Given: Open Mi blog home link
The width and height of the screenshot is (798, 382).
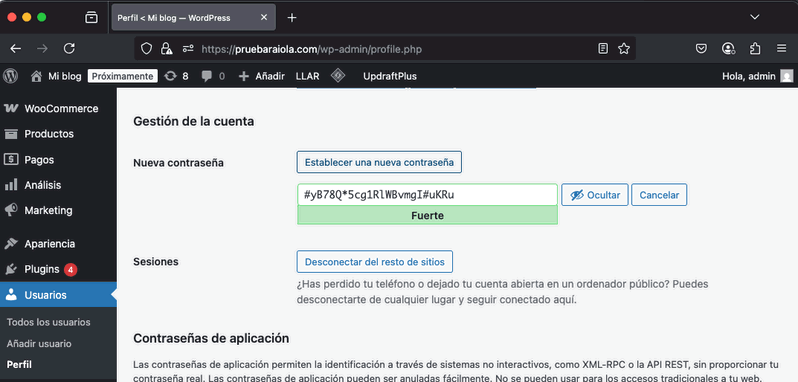Looking at the screenshot, I should click(x=56, y=76).
